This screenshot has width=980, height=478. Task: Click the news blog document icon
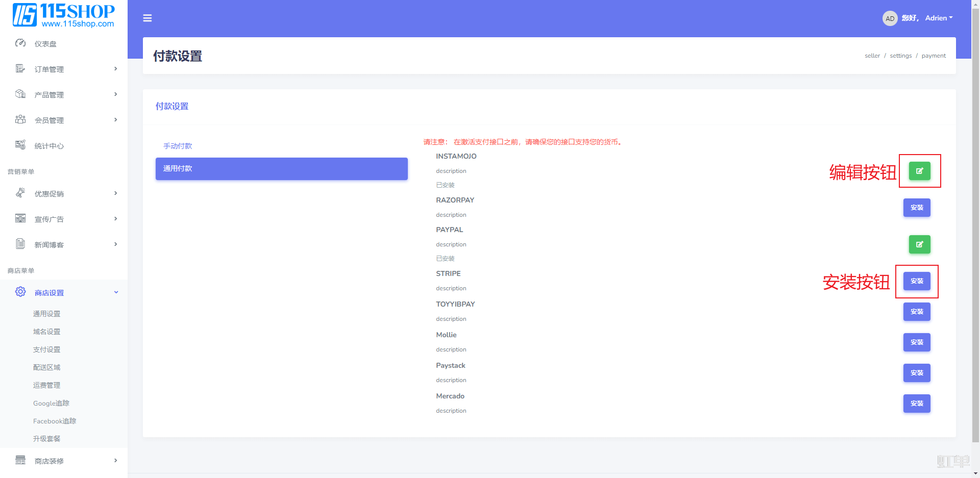[x=20, y=244]
